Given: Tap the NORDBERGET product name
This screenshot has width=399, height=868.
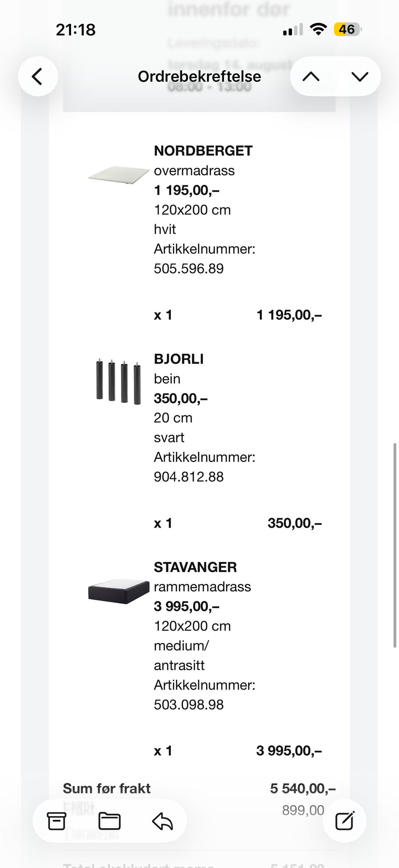Looking at the screenshot, I should pyautogui.click(x=203, y=151).
